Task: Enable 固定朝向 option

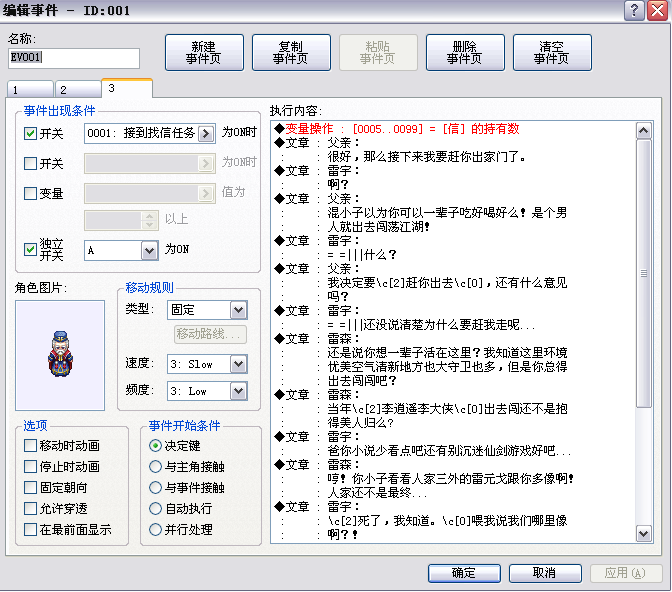Action: 30,487
